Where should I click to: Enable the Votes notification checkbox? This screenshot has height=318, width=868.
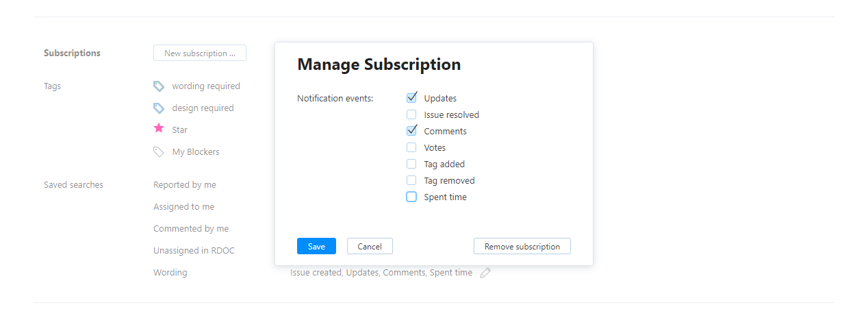[x=411, y=147]
